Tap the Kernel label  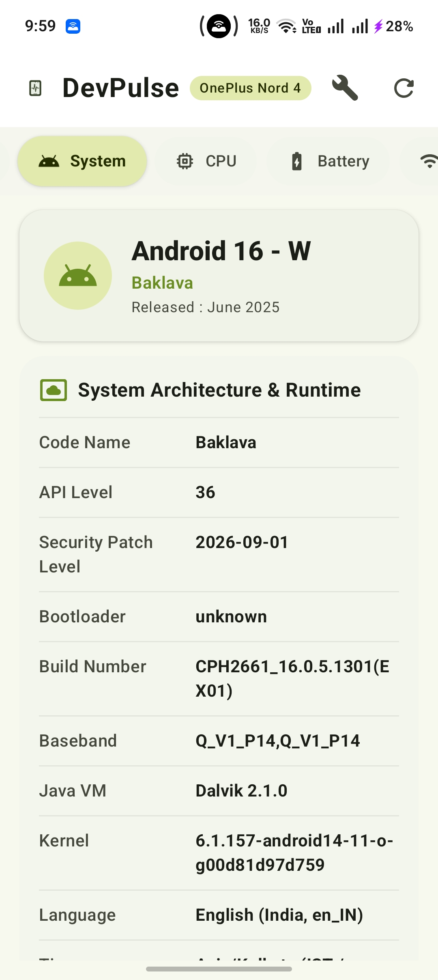coord(64,841)
